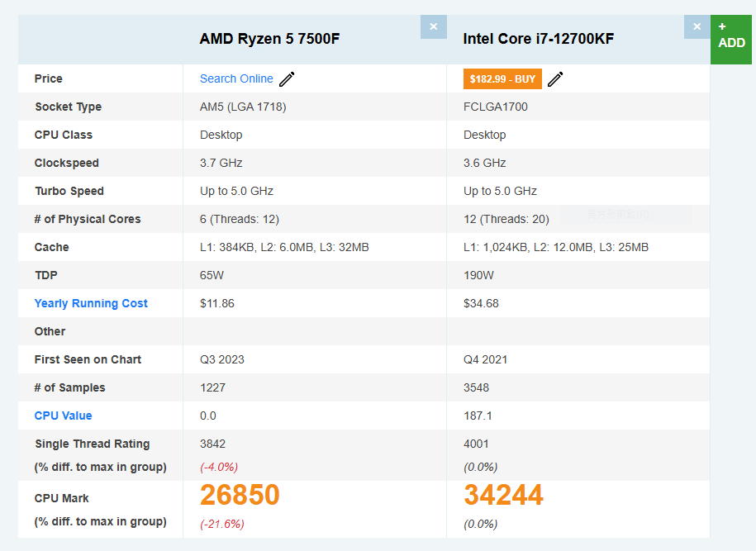The width and height of the screenshot is (756, 551).
Task: Open the CPU Value link
Action: (63, 416)
